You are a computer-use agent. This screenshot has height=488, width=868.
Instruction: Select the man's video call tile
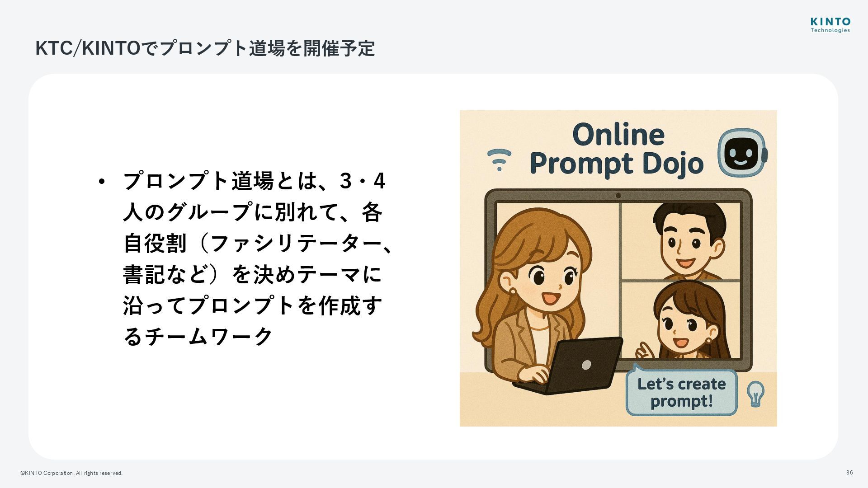click(x=681, y=241)
